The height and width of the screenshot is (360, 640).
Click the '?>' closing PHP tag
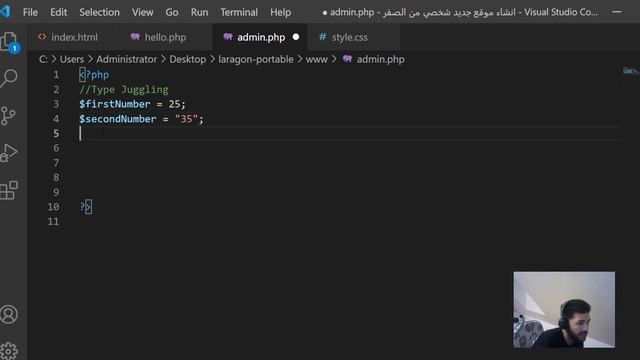[x=86, y=207]
